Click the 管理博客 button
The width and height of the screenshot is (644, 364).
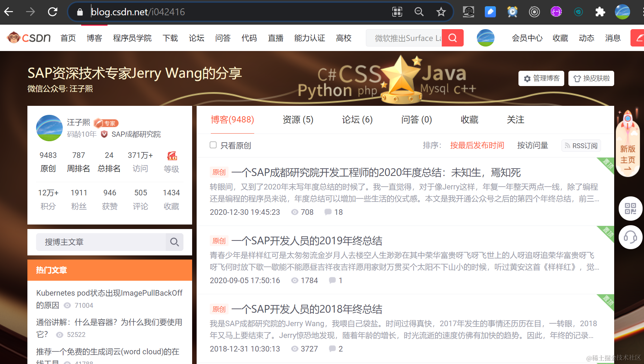click(x=541, y=78)
